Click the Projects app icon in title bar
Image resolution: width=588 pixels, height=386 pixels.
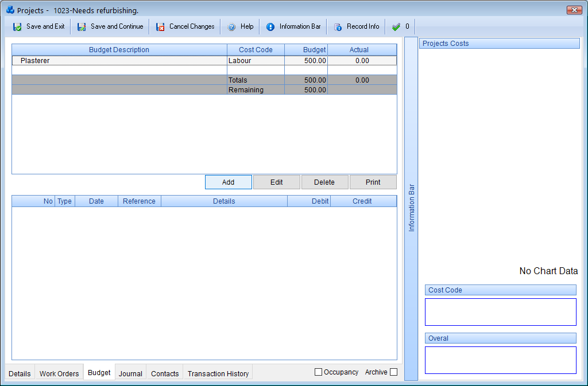coord(10,10)
